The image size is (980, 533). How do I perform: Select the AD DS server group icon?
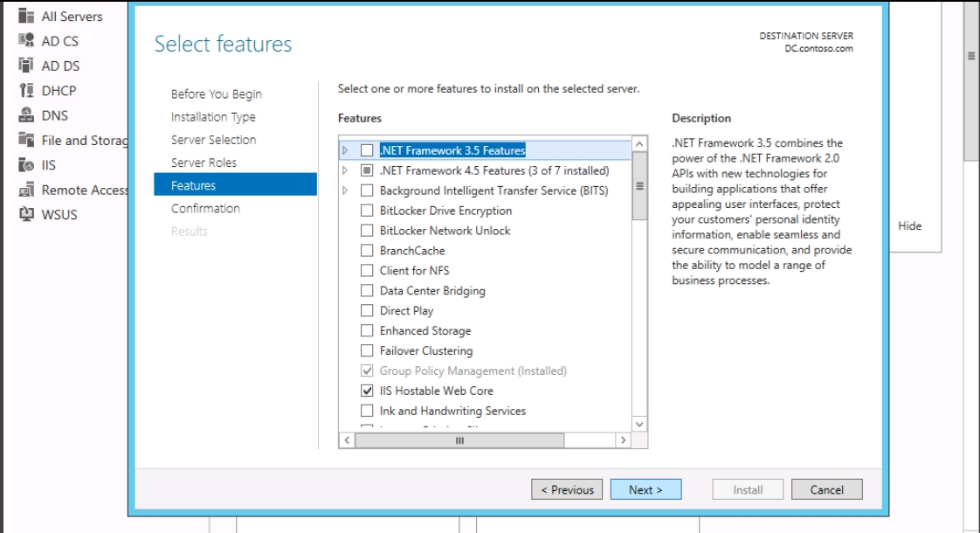[x=26, y=65]
